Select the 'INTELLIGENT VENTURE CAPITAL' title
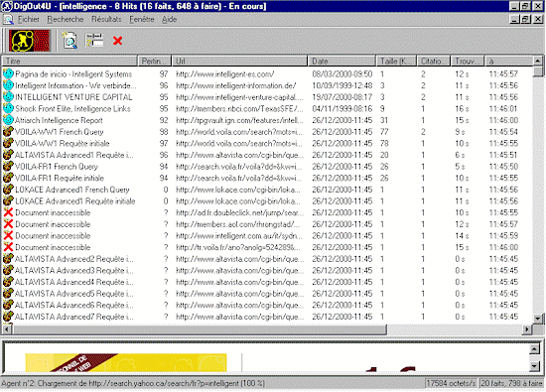Screen dimensions: 546x392 pyautogui.click(x=73, y=97)
